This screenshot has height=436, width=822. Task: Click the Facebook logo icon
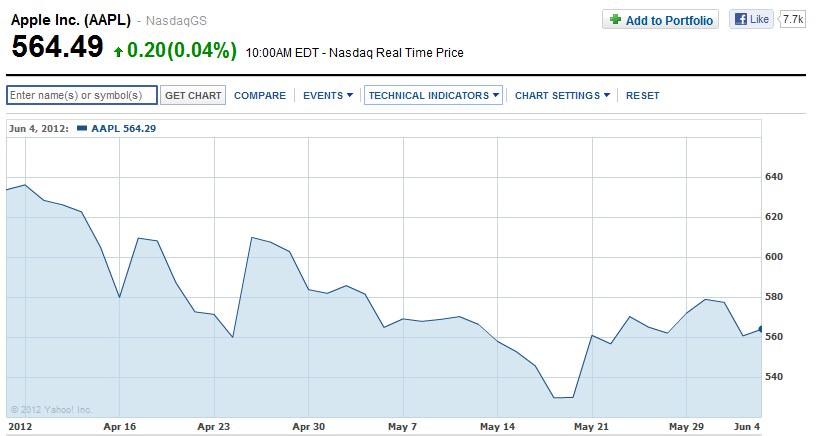[741, 19]
